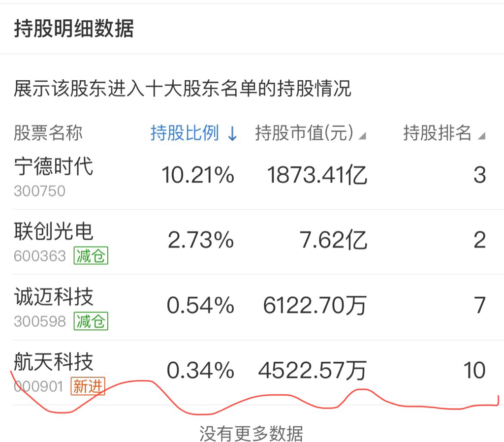
Task: Click the 减仓 tag on 诚迈科技
Action: [x=91, y=321]
